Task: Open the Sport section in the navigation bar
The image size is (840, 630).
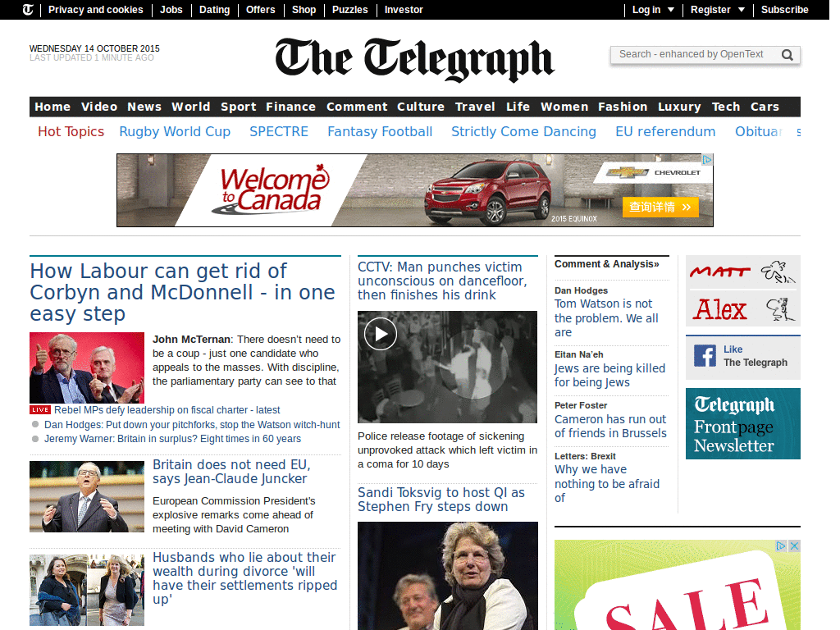Action: click(x=238, y=107)
